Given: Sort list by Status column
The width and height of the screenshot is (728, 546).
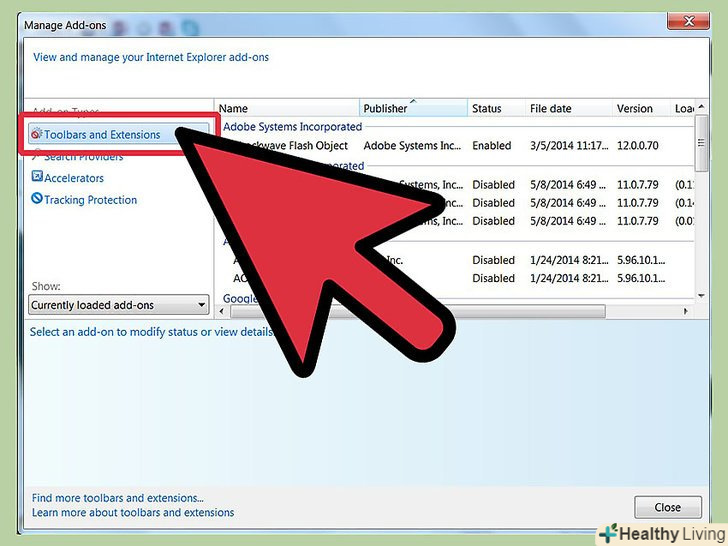Looking at the screenshot, I should pyautogui.click(x=496, y=109).
